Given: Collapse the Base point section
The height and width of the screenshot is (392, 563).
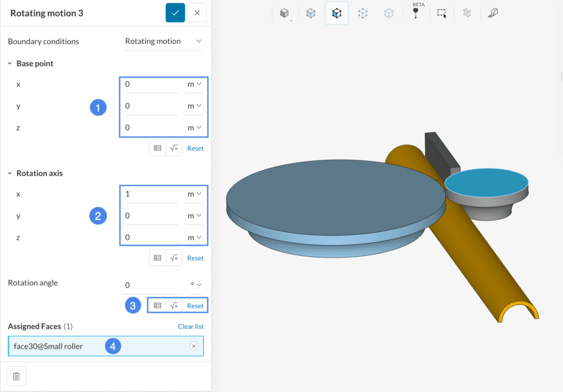Looking at the screenshot, I should [x=9, y=63].
